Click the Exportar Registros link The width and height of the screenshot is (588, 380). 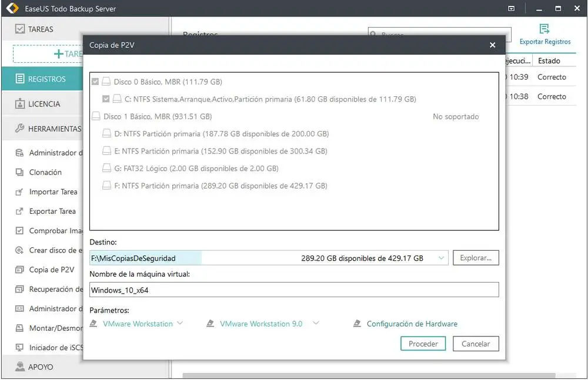tap(545, 42)
